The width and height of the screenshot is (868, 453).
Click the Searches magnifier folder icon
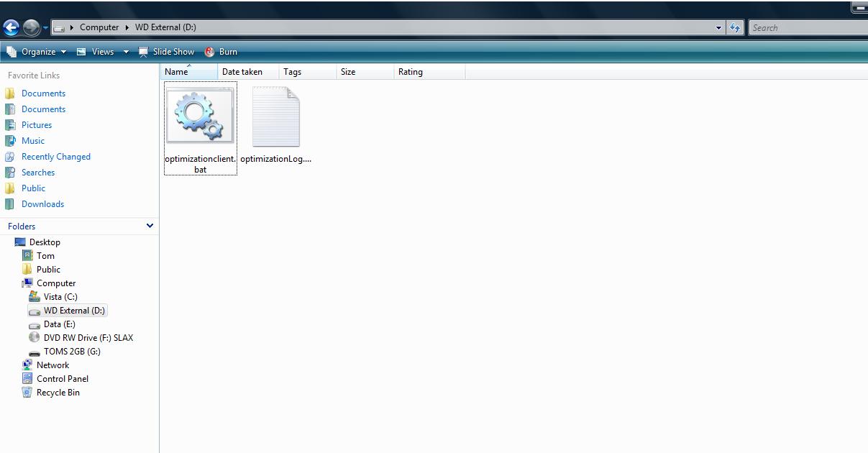[x=10, y=173]
